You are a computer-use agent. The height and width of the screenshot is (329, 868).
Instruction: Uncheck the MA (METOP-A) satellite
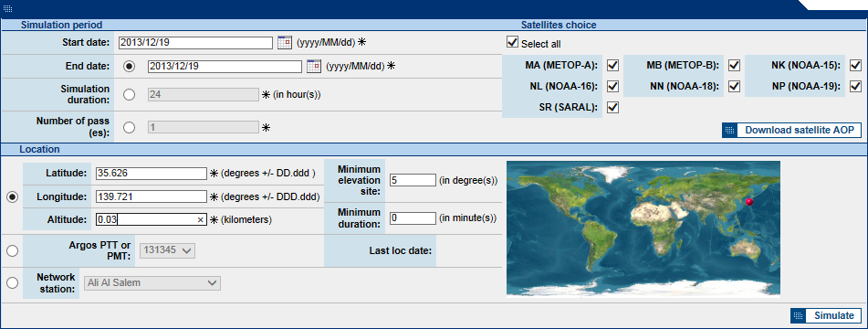pyautogui.click(x=612, y=66)
